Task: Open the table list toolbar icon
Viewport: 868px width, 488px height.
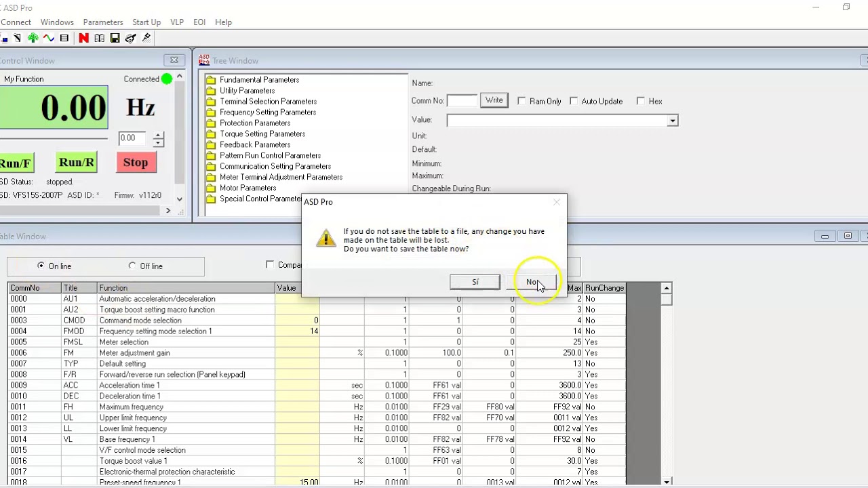Action: coord(64,38)
